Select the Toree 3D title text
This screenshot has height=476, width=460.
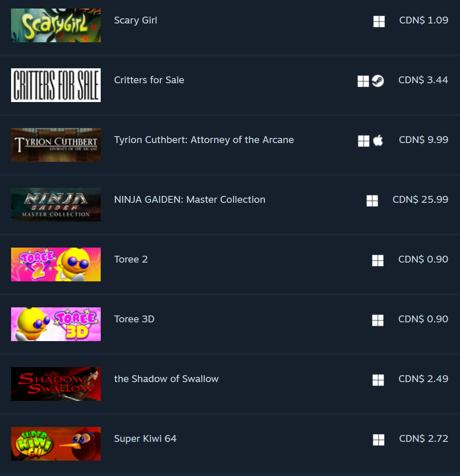[x=134, y=319]
